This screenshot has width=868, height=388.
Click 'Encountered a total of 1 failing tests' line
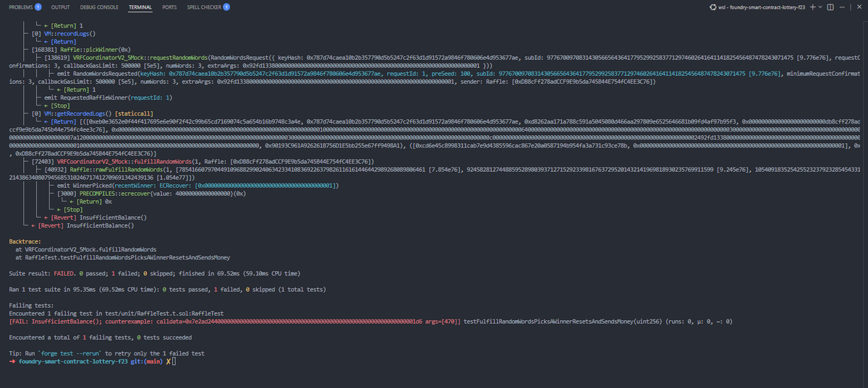click(x=100, y=337)
